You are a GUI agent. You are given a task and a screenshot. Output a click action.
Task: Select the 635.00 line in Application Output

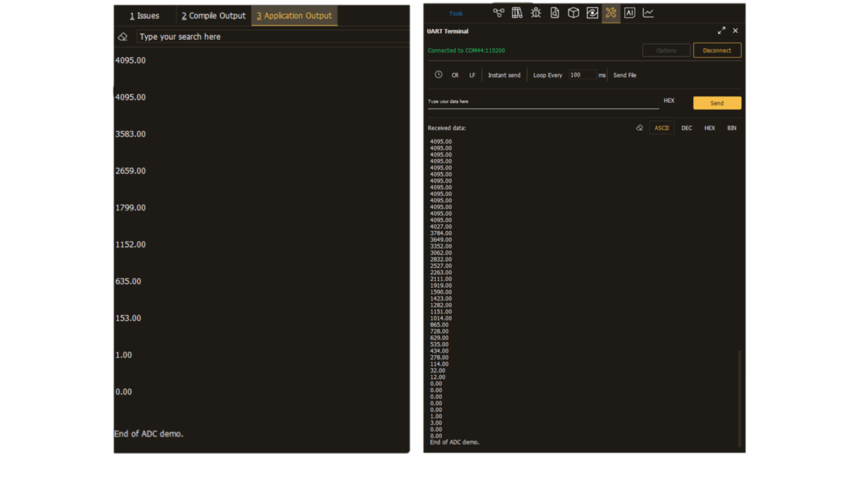pos(128,281)
